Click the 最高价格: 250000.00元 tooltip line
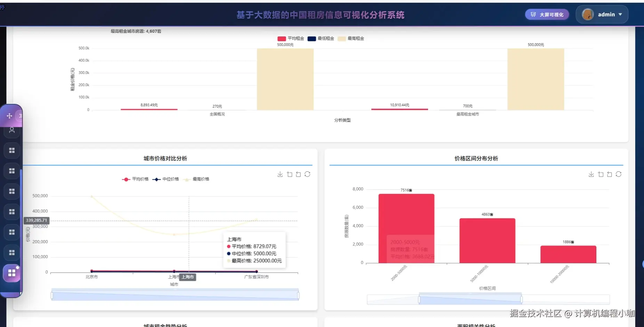This screenshot has width=644, height=327. 254,261
